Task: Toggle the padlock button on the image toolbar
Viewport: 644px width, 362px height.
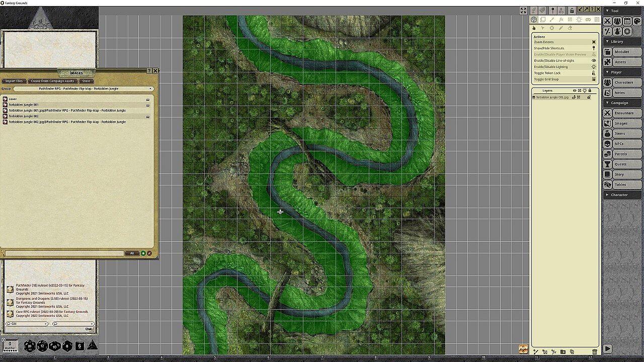Action: pos(572,10)
